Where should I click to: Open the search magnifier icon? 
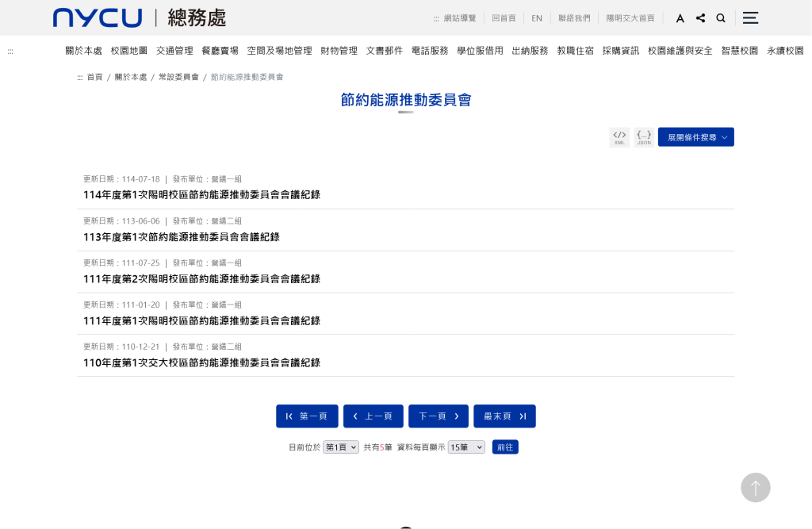721,18
